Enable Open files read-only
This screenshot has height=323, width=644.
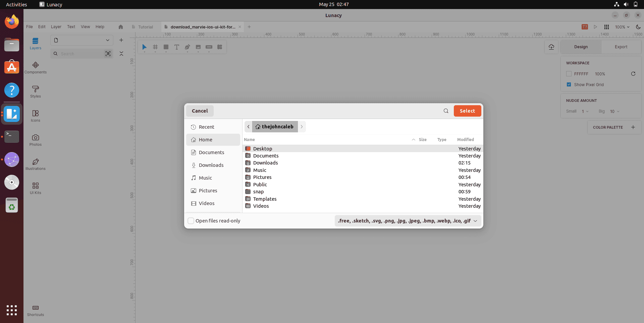tap(191, 221)
